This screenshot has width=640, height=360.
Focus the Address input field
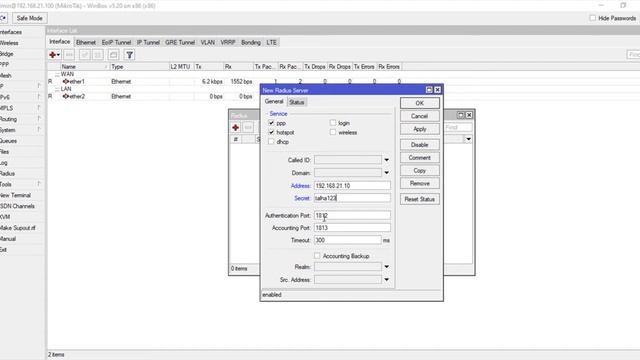[x=352, y=186]
